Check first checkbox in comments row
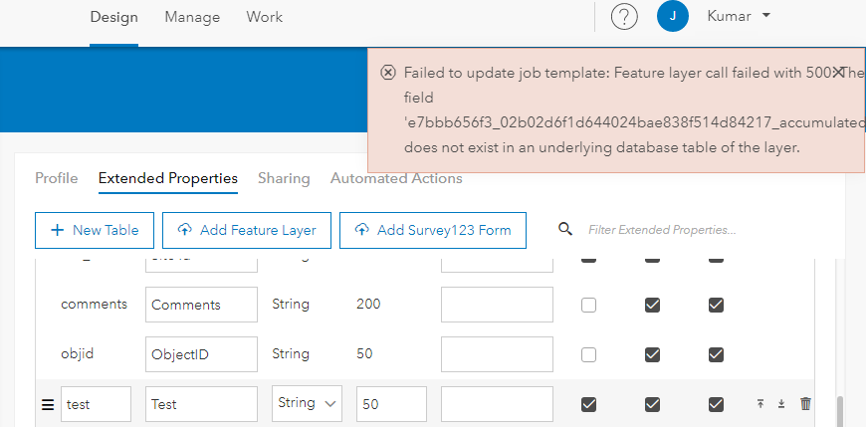This screenshot has width=868, height=427. (x=588, y=306)
